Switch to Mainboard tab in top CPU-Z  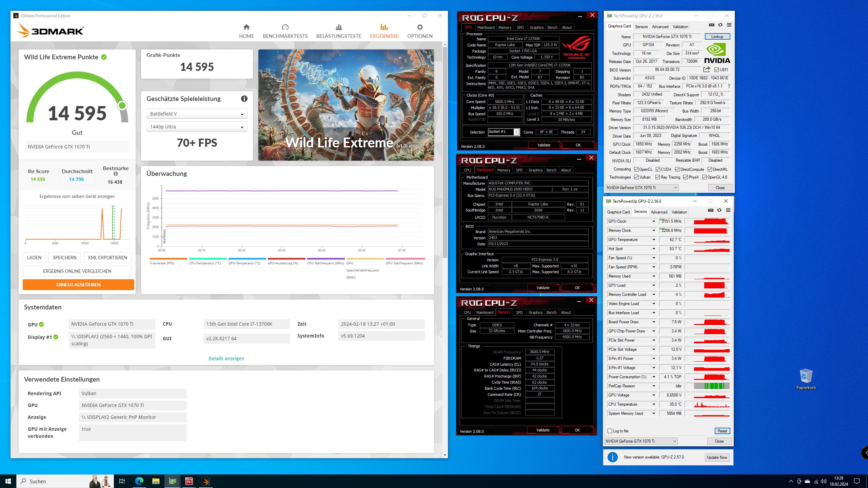(x=486, y=27)
